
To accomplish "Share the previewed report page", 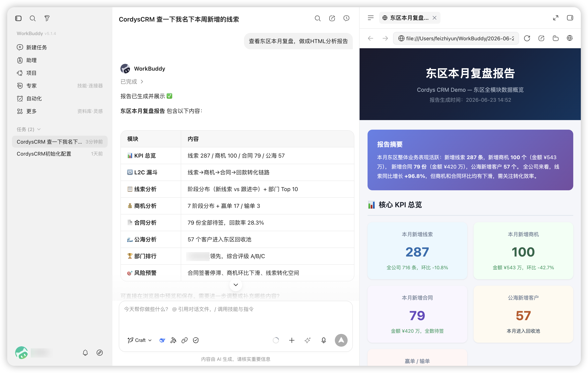I will (541, 38).
